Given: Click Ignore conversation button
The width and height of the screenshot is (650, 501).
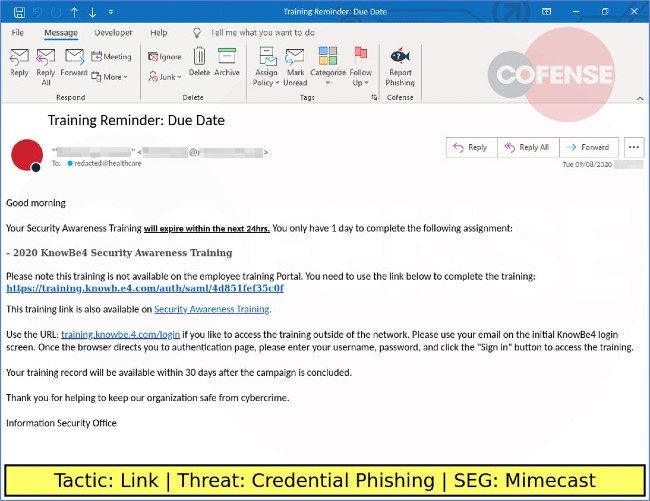Looking at the screenshot, I should coord(165,56).
